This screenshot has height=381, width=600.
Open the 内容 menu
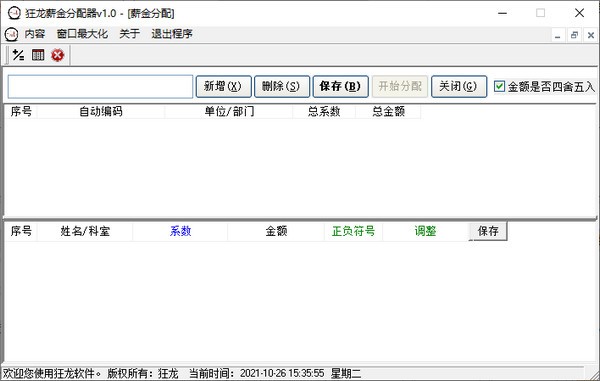coord(34,34)
